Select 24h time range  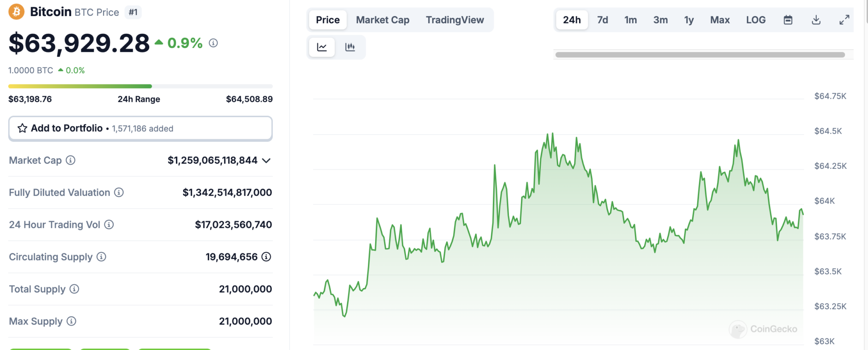coord(572,20)
